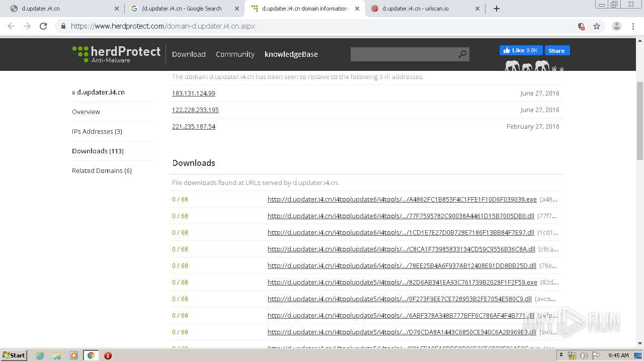Open download link ending 77F7595782C9...DB0.dll
The height and width of the screenshot is (362, 644).
tap(401, 216)
